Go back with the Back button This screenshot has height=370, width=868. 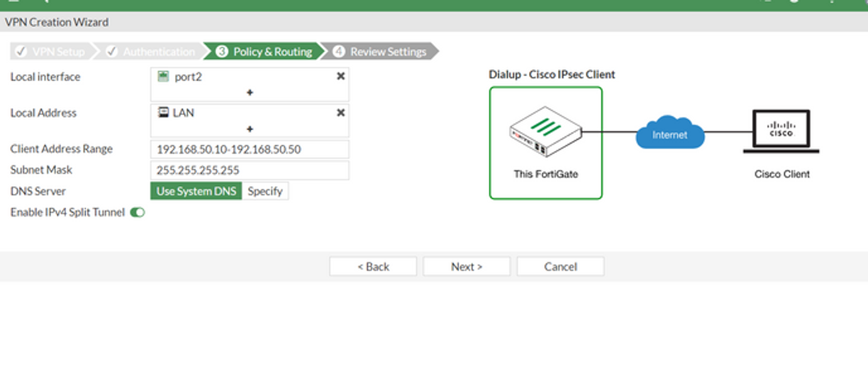pos(373,266)
